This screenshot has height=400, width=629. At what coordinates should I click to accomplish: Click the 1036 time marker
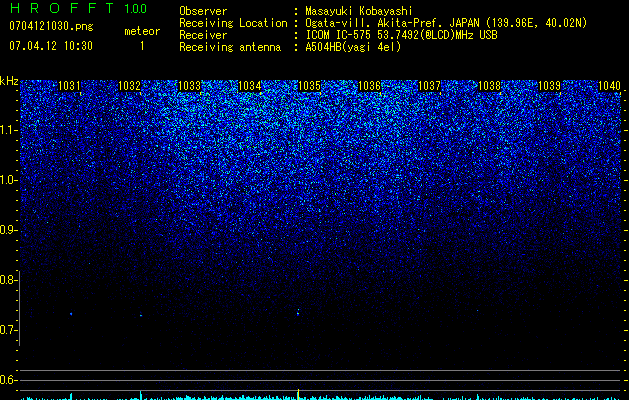(369, 86)
